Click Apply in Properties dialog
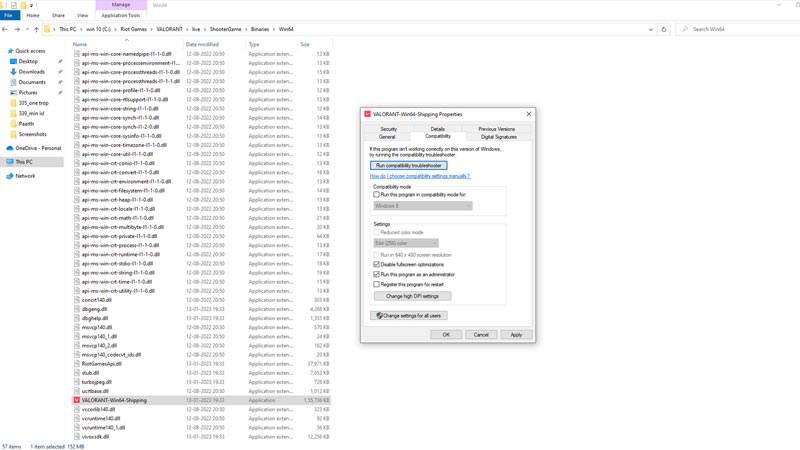The image size is (800, 450). 516,335
